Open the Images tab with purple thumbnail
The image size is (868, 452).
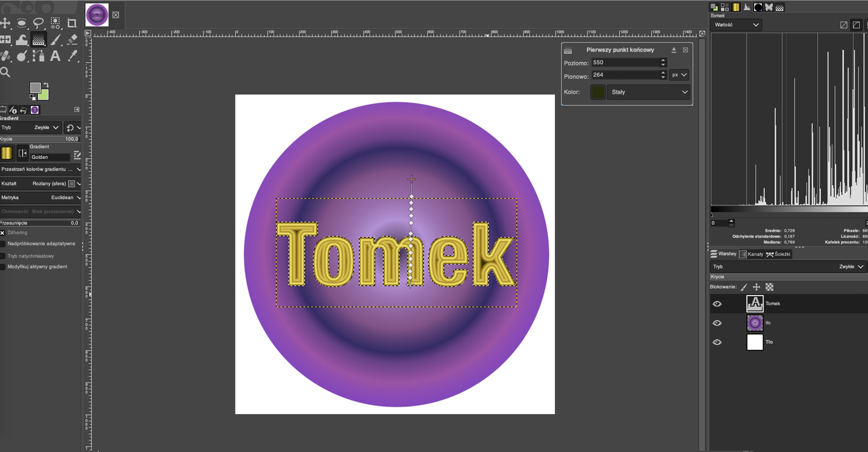click(x=34, y=110)
